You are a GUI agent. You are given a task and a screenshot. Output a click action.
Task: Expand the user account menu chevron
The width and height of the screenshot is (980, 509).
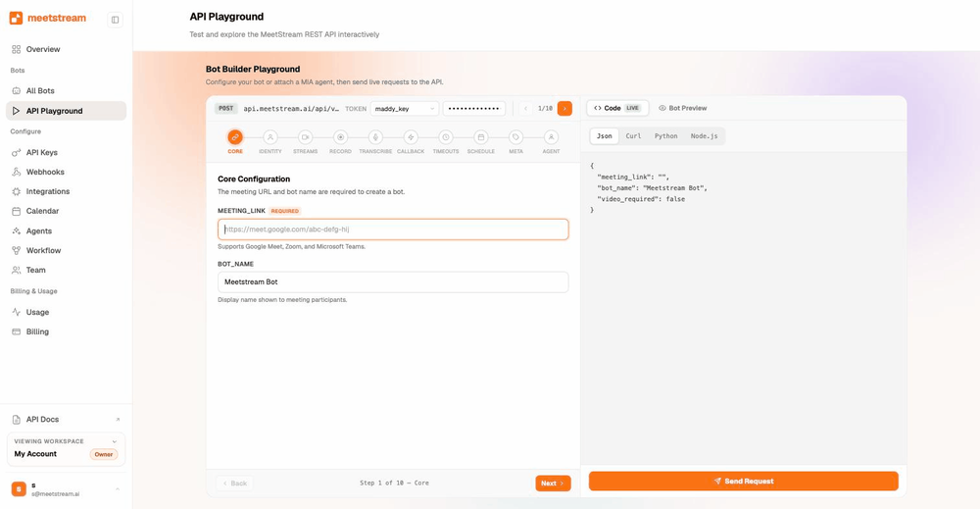tap(118, 489)
